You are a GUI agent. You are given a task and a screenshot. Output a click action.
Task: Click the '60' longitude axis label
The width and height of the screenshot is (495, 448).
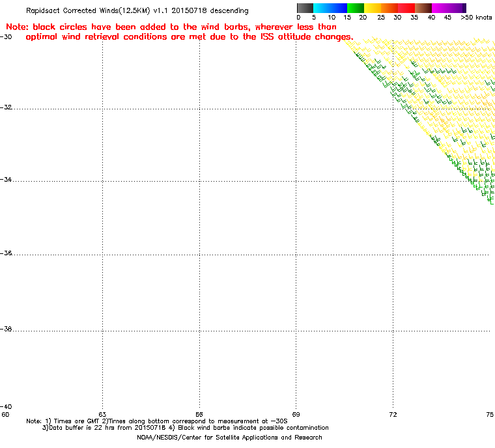5,415
